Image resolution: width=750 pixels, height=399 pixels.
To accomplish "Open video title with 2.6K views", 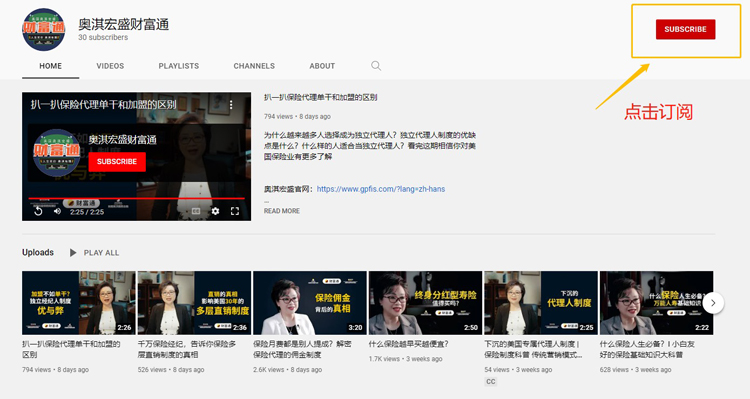I will pos(302,349).
